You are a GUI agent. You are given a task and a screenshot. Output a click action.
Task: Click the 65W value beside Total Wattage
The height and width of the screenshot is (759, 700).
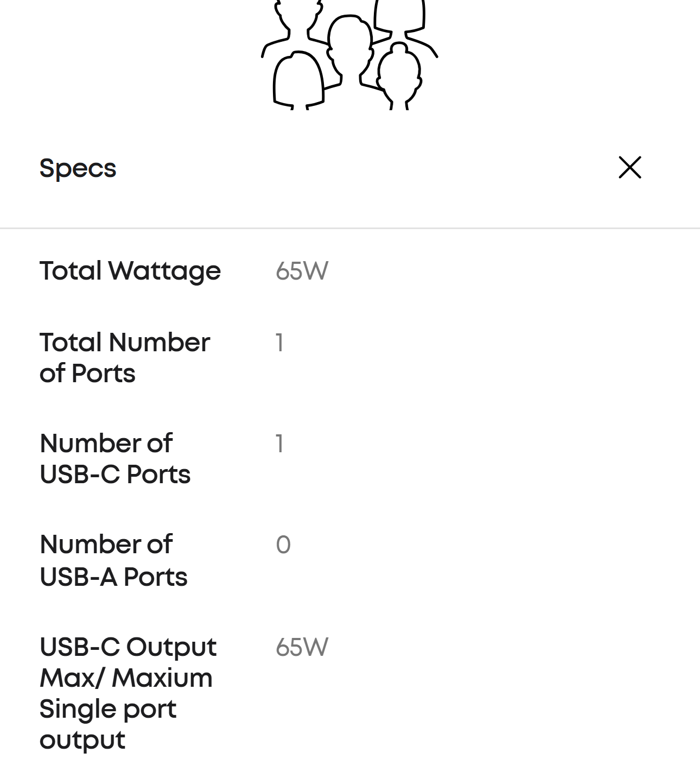click(x=302, y=270)
